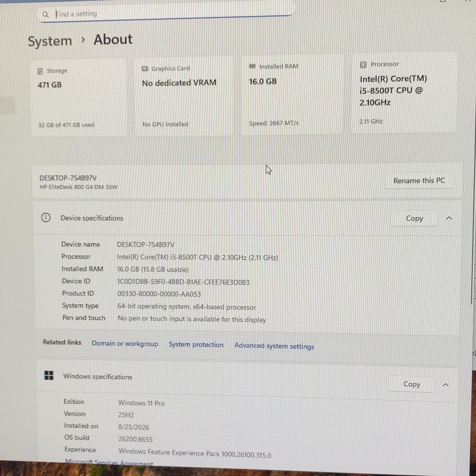This screenshot has height=476, width=476.
Task: Collapse the Device specifications section
Action: click(x=449, y=219)
